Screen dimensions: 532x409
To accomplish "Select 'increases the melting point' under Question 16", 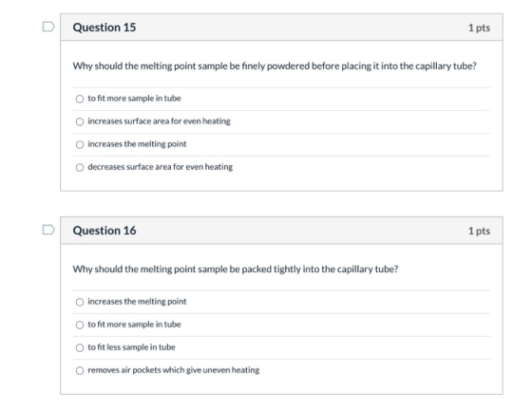I will [80, 302].
